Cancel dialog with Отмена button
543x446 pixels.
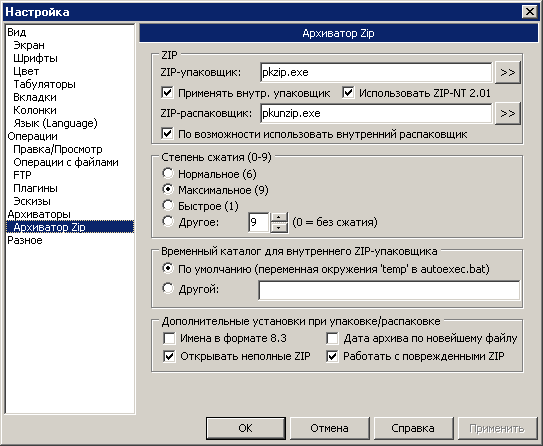[329, 428]
